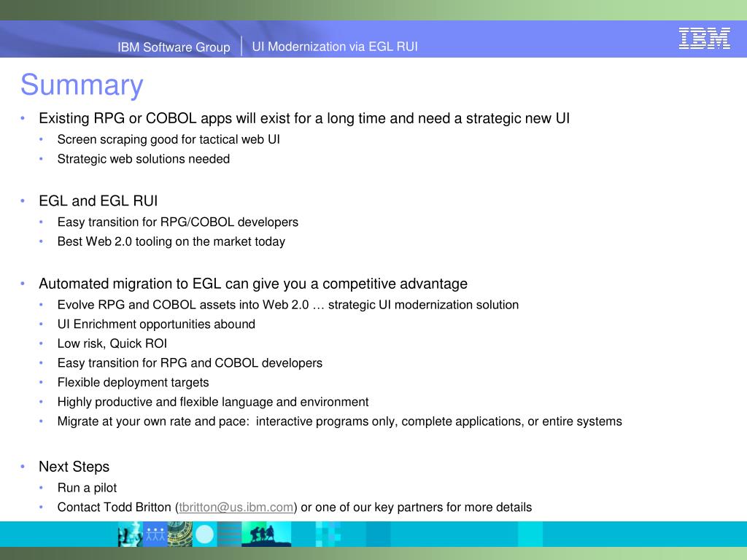Click 'Evolve RPG and COBOL assets into Web 2.0' line
Viewport: 747px width, 560px height.
click(287, 305)
